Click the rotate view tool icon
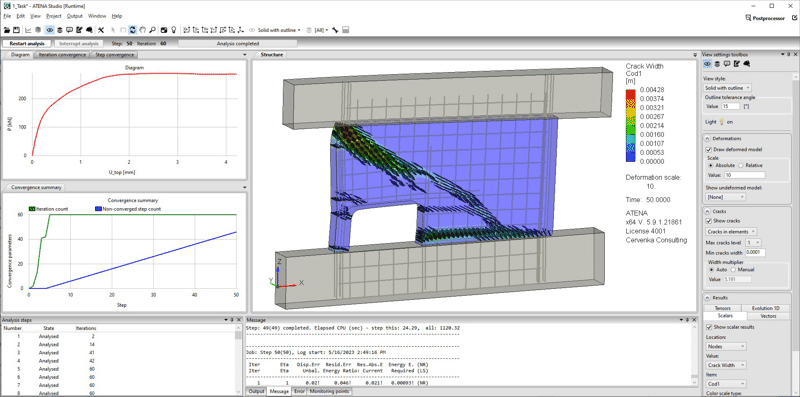 click(x=133, y=30)
